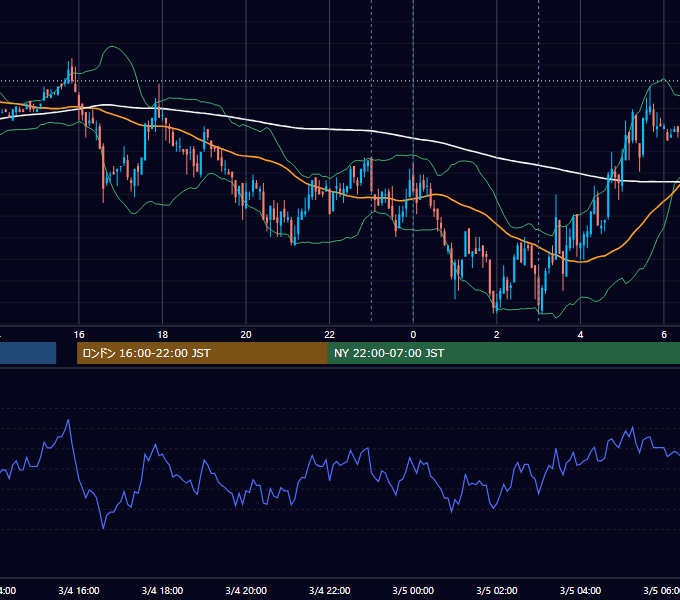Click the 3/4 18:00 date label

coord(163,590)
